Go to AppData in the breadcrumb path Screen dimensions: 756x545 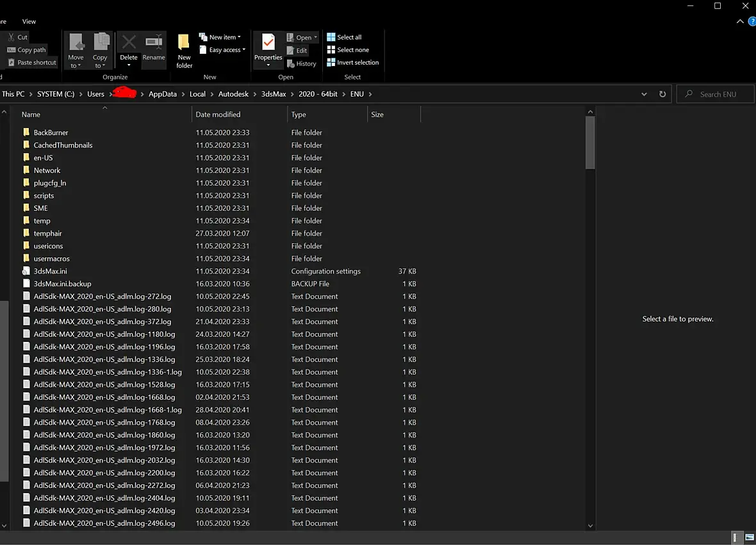pos(163,94)
